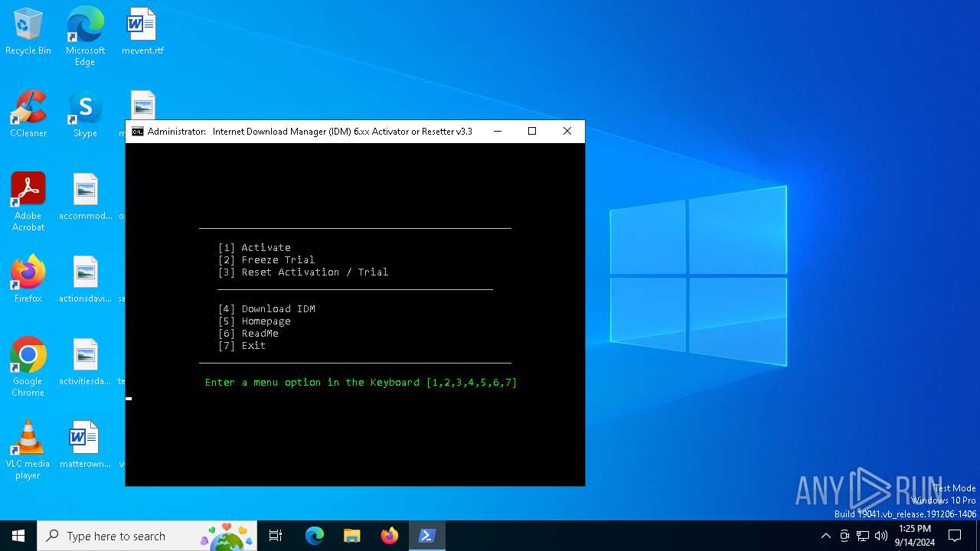Open File Explorer from the taskbar
The height and width of the screenshot is (551, 980).
click(x=352, y=536)
